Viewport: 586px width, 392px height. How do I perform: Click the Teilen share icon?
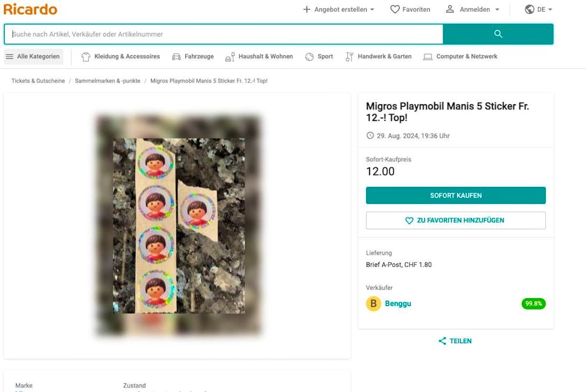(442, 341)
